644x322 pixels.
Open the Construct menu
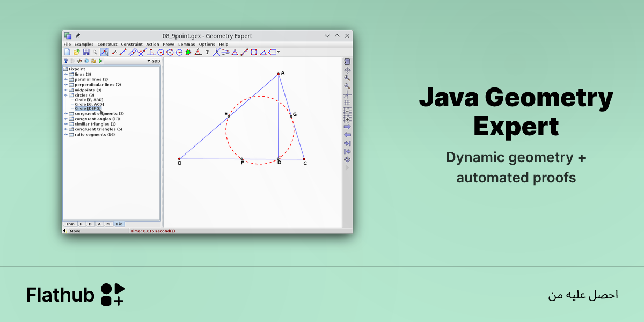tap(107, 44)
